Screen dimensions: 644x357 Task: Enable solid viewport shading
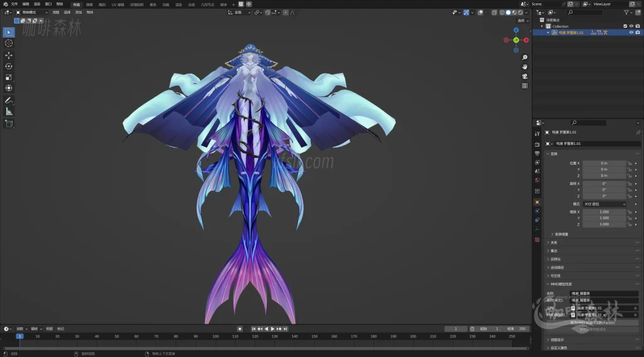(508, 13)
